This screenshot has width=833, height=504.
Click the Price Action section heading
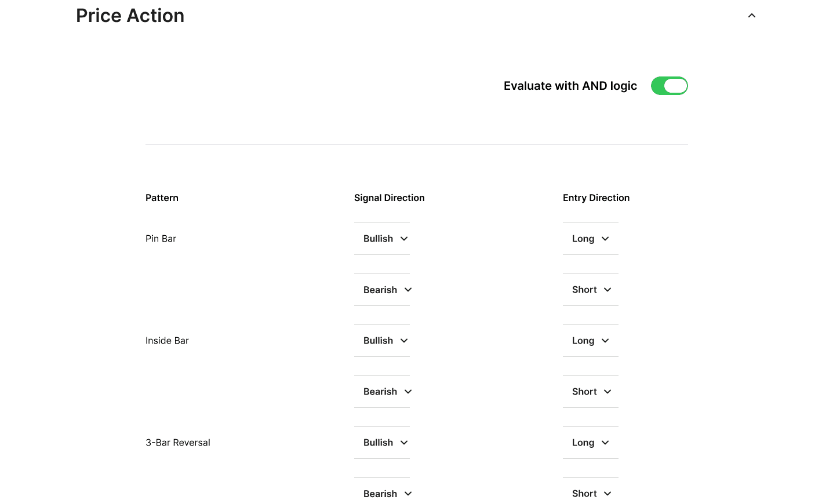[x=130, y=16]
